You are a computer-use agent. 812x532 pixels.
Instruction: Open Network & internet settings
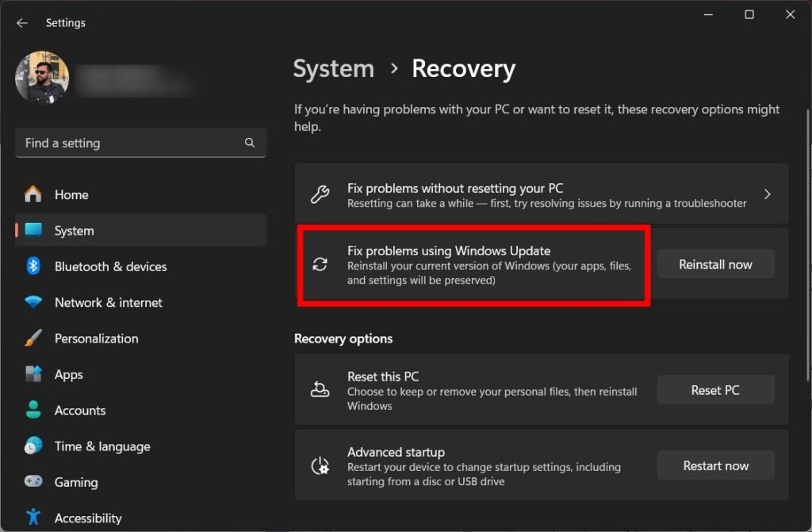141,303
